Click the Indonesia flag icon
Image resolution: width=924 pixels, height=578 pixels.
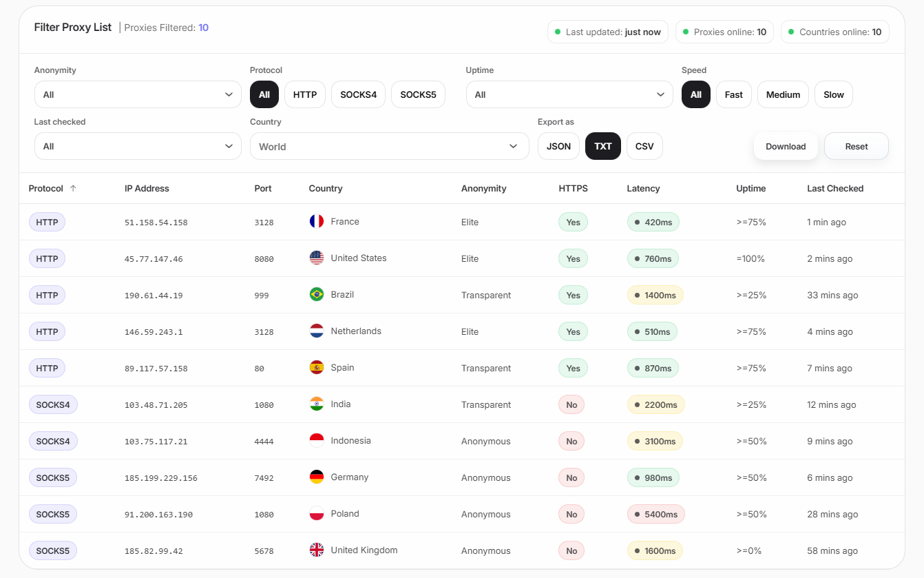[x=317, y=440]
